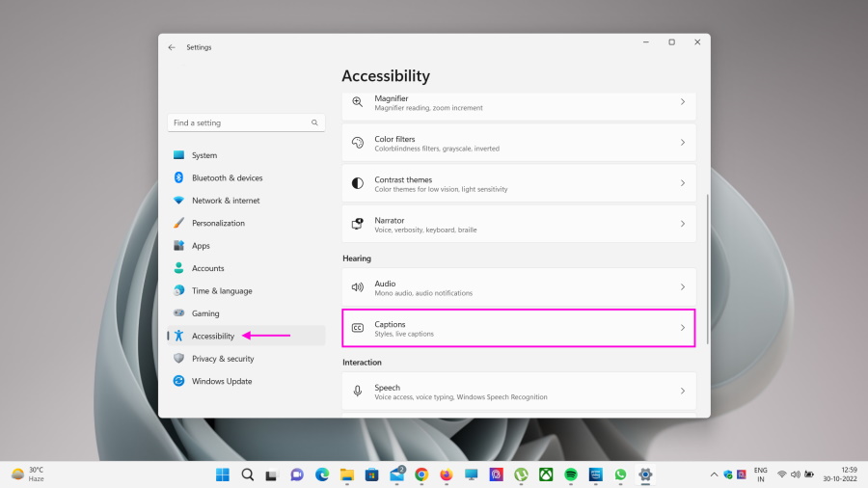Expand the Captions row chevron
868x488 pixels.
(683, 328)
